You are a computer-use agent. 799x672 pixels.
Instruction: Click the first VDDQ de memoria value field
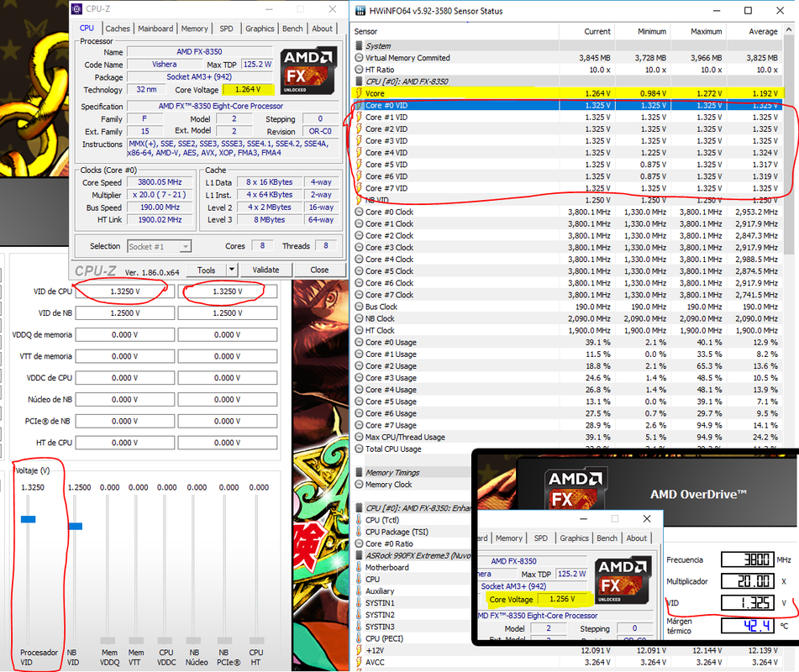coord(125,334)
